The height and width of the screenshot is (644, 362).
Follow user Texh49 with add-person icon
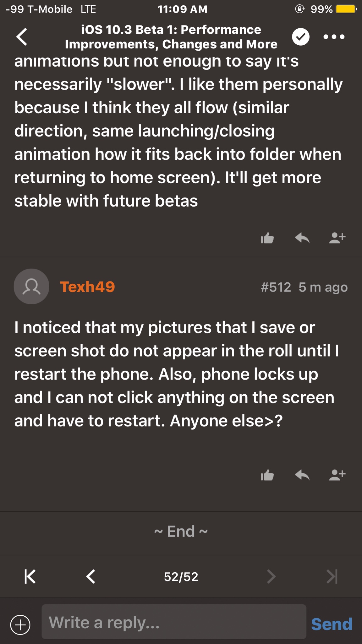pos(337,475)
